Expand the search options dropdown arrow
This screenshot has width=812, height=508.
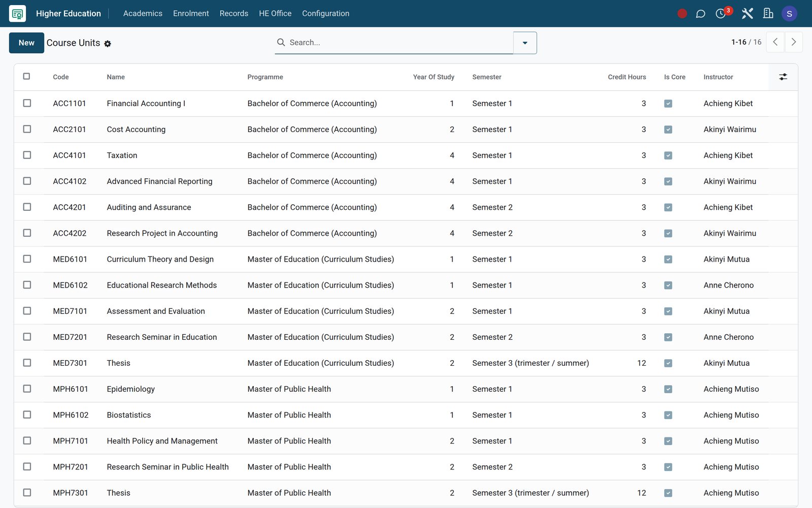point(525,43)
